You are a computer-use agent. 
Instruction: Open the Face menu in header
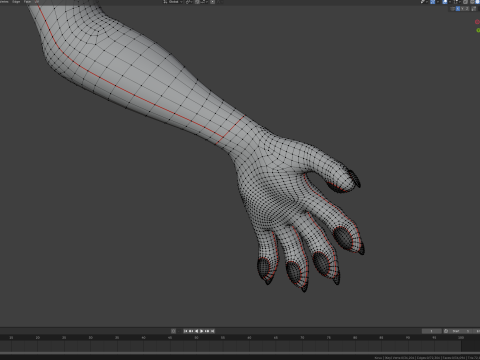coord(27,2)
